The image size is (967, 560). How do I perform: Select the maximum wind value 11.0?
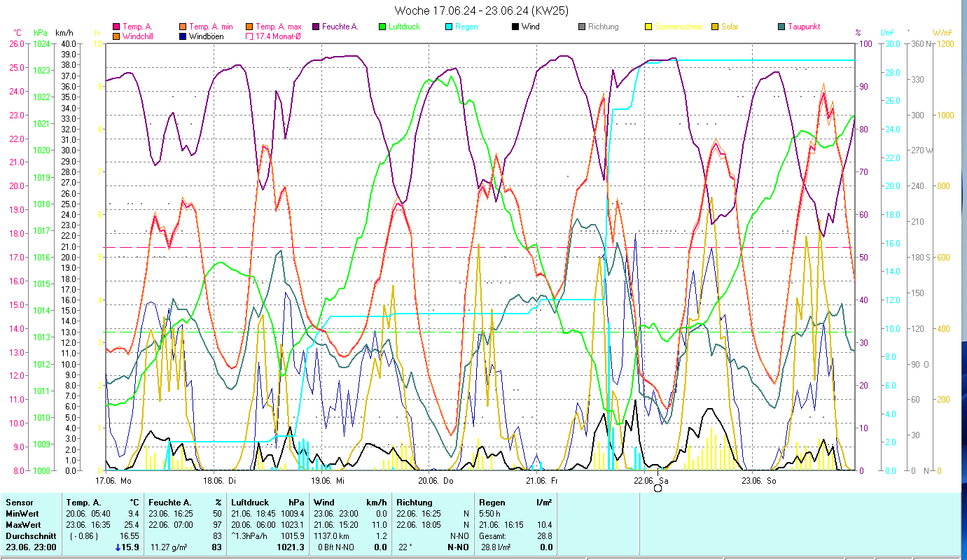[379, 525]
